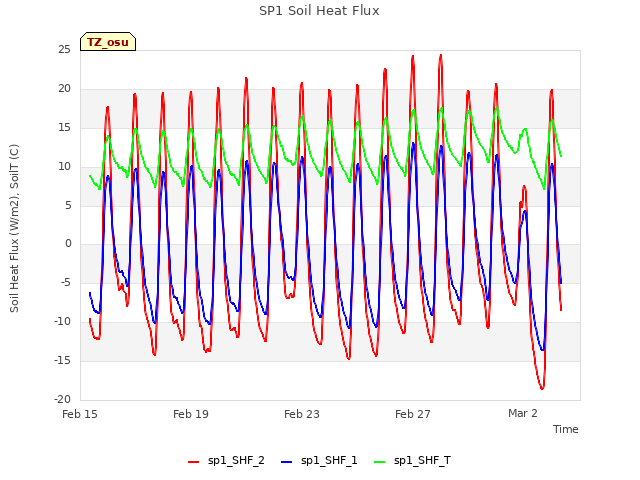Click the Time x-axis title
The image size is (640, 480).
[566, 429]
